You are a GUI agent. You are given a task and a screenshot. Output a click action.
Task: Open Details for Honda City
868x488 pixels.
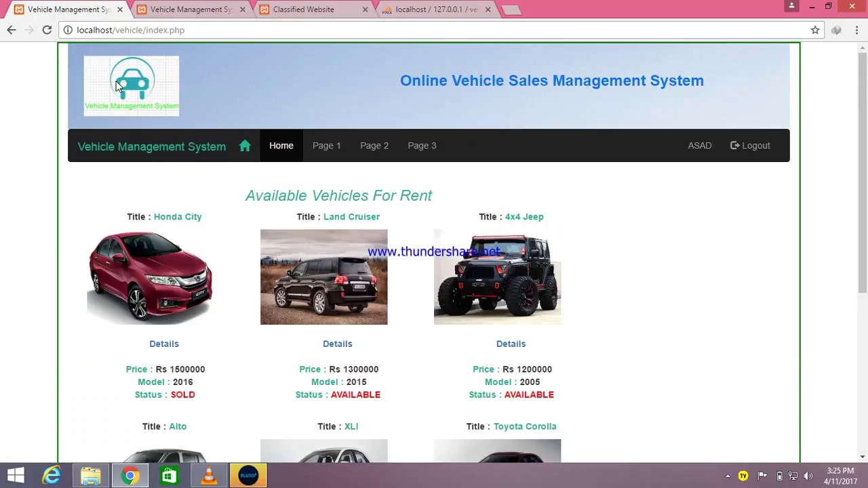tap(164, 344)
